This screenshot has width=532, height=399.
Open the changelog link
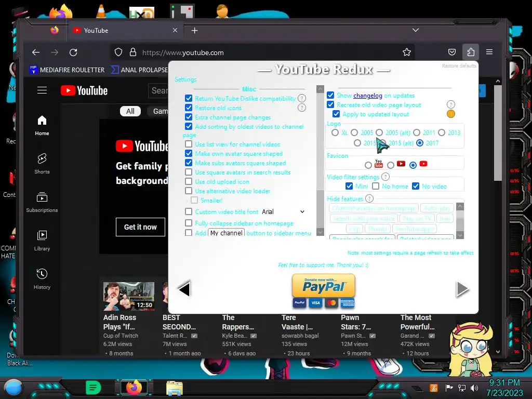pyautogui.click(x=368, y=96)
